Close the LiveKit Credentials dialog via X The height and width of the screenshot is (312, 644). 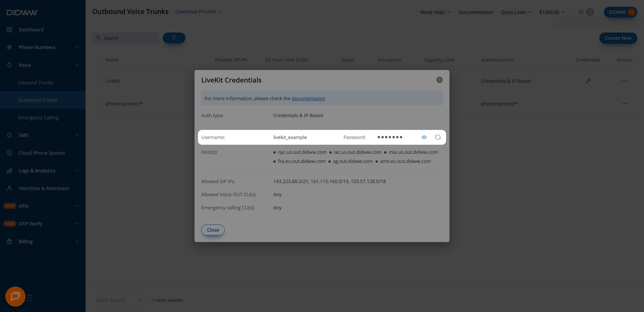pos(440,80)
